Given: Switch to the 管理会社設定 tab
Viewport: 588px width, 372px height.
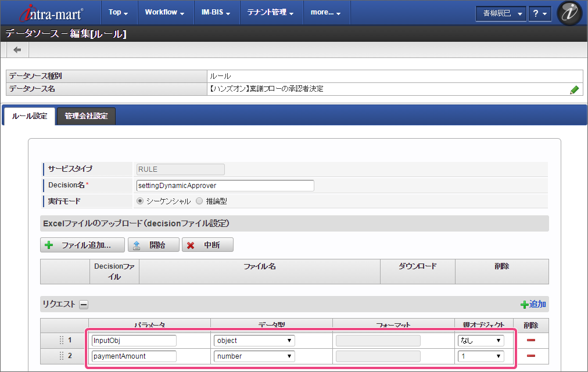Looking at the screenshot, I should pos(86,116).
